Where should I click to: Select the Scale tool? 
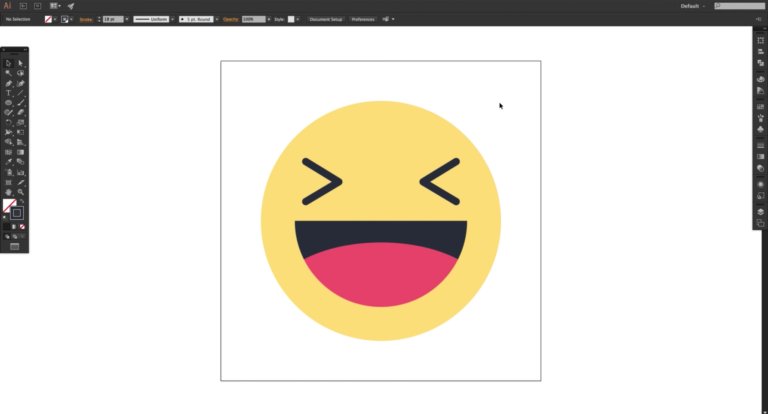pyautogui.click(x=21, y=122)
